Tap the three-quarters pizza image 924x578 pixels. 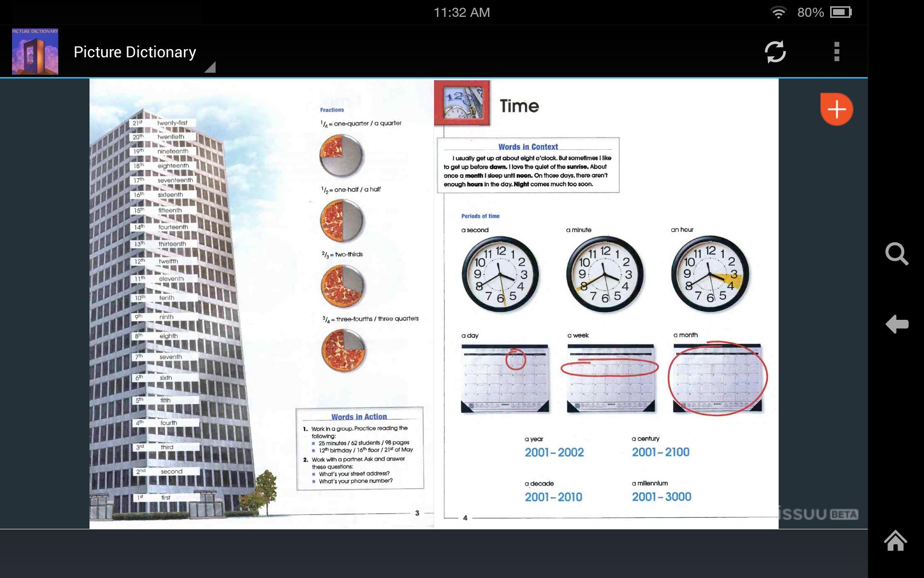pos(343,350)
